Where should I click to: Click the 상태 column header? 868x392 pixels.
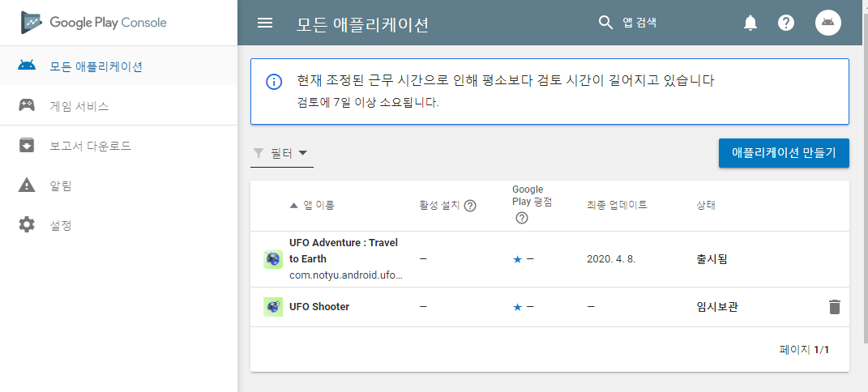tap(706, 205)
